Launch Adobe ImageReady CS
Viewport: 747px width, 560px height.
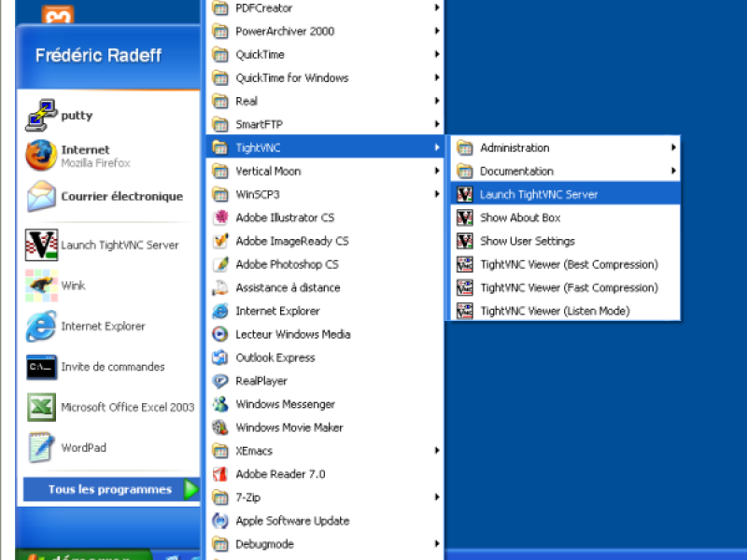click(326, 241)
